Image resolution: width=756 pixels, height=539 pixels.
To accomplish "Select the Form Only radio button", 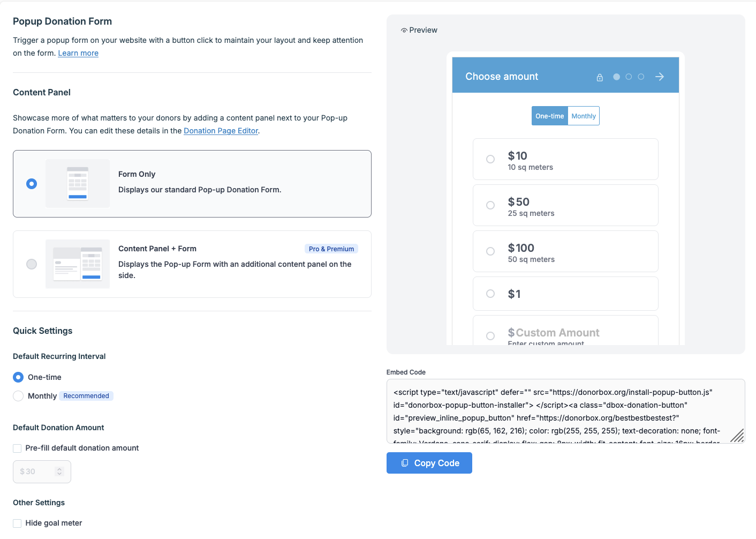I will [x=32, y=184].
